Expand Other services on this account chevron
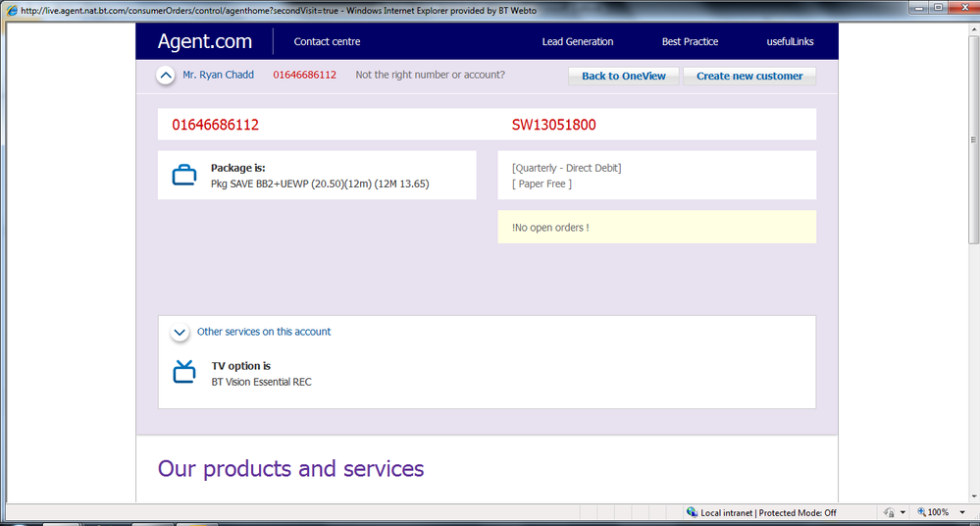 (180, 332)
